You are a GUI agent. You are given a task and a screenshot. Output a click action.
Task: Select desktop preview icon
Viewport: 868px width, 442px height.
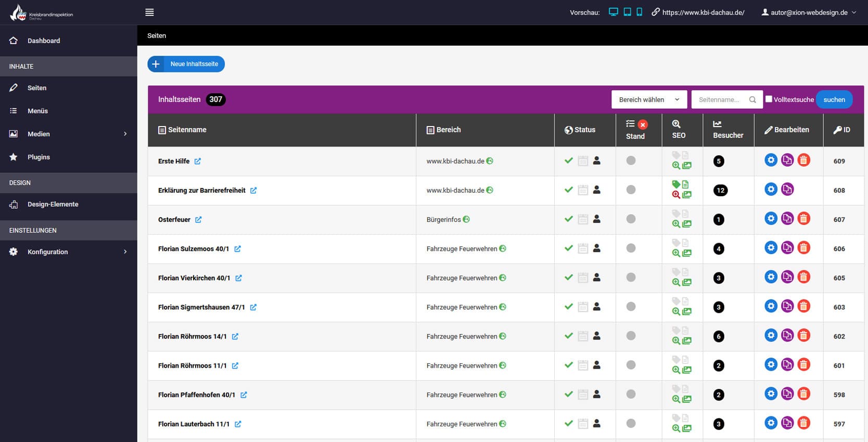pyautogui.click(x=614, y=12)
